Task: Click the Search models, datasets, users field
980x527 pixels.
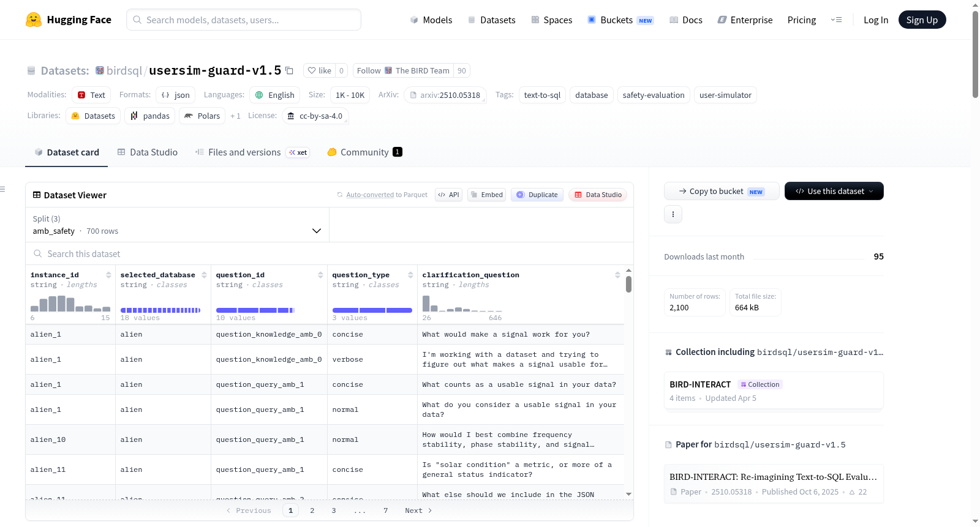Action: click(244, 20)
